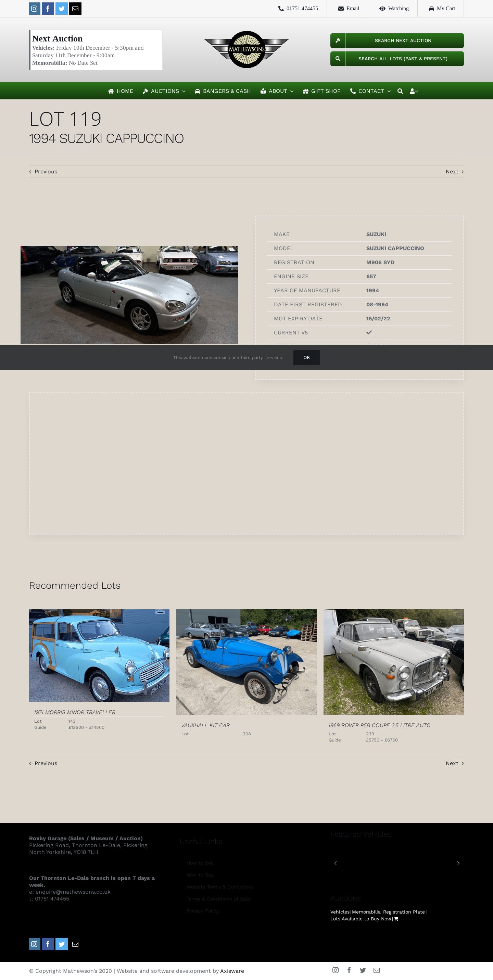
Task: Open Privacy Policy footer link
Action: (203, 911)
